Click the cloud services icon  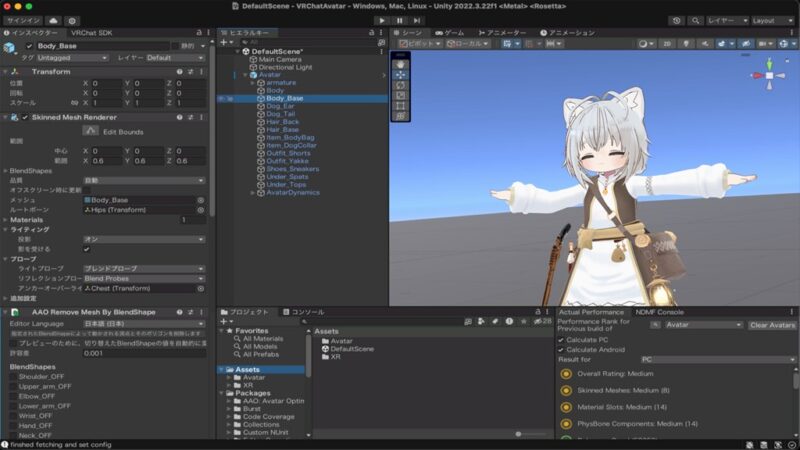[52, 20]
